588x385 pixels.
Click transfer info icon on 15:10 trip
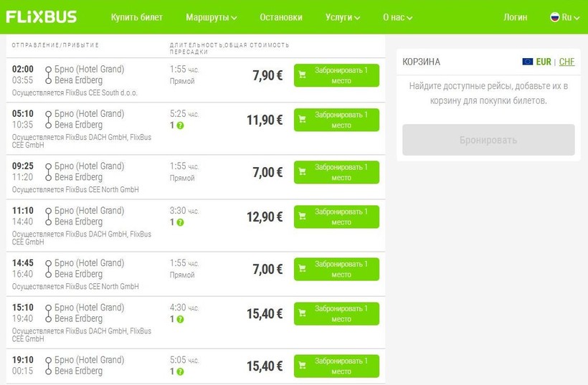point(180,319)
